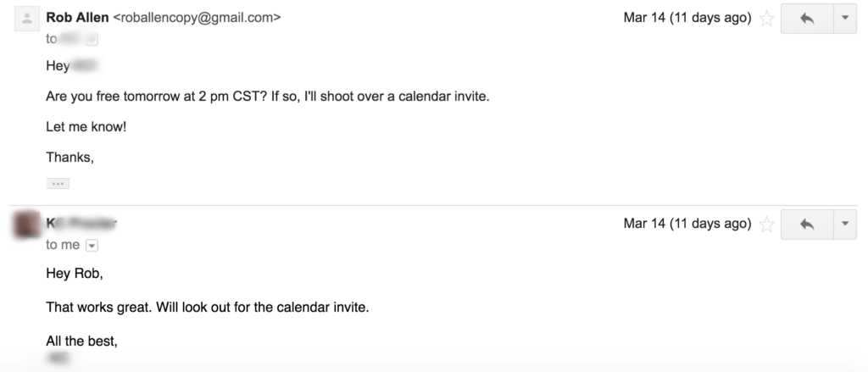Star Rob Allen's message
The height and width of the screenshot is (372, 868).
pos(766,19)
